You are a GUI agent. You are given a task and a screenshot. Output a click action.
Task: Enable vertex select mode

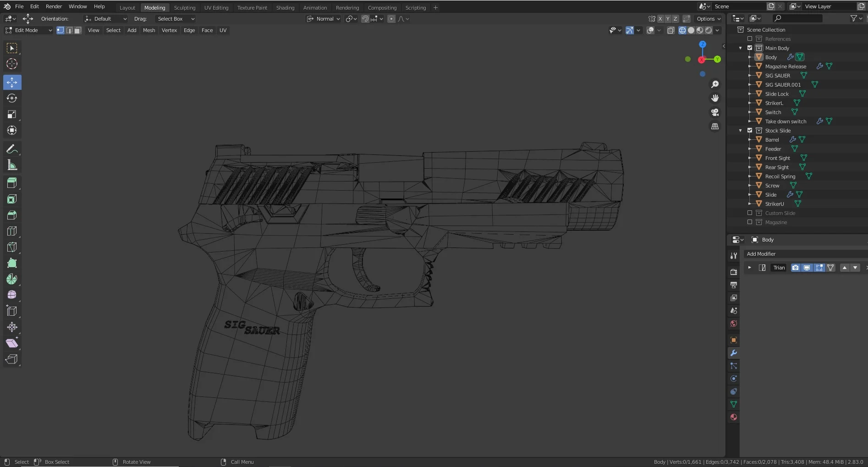tap(60, 30)
